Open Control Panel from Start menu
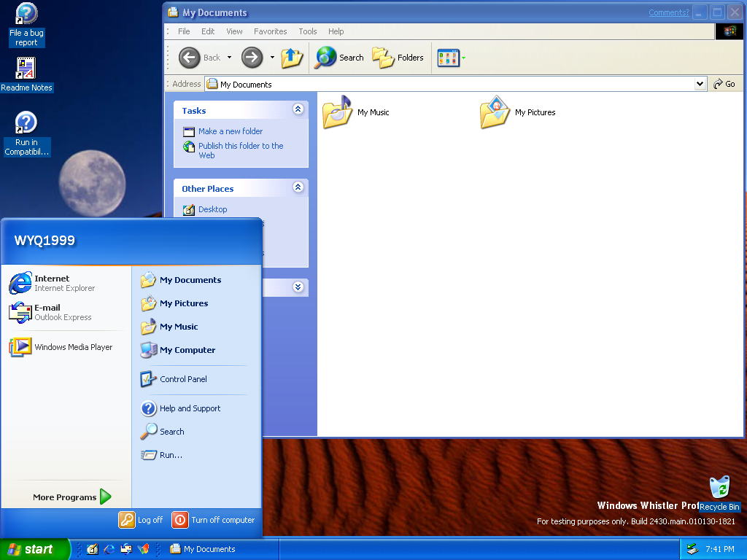This screenshot has width=747, height=560. (182, 379)
